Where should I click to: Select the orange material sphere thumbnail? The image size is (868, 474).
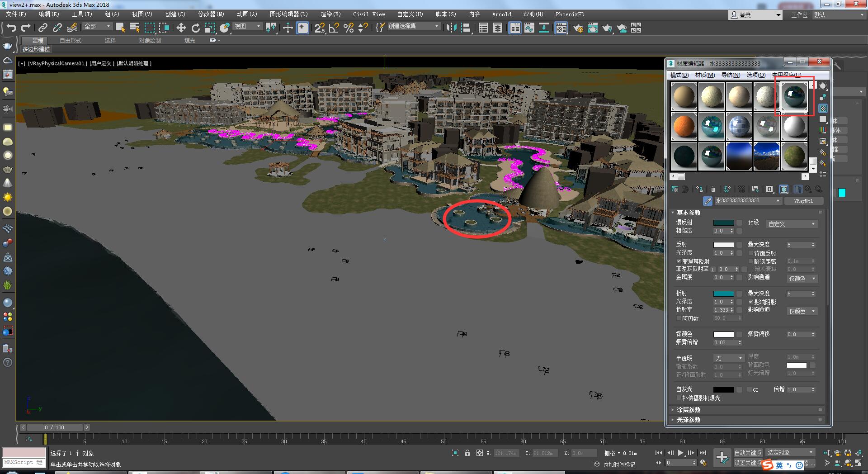tap(684, 126)
